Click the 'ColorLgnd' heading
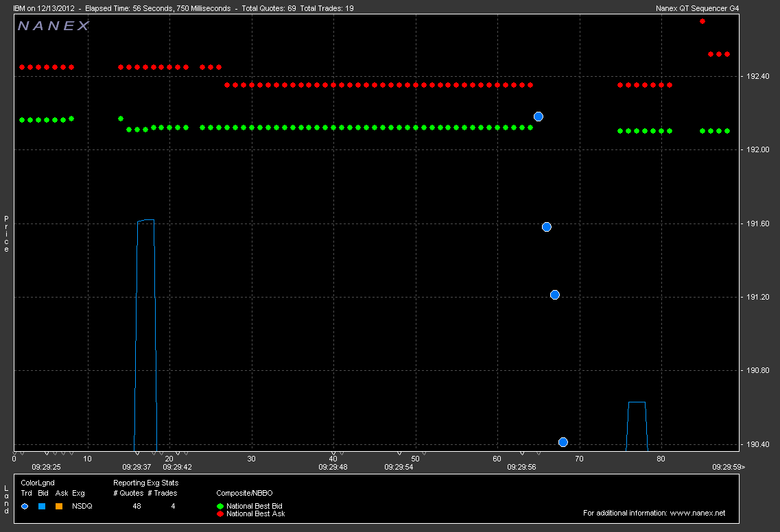Image resolution: width=780 pixels, height=532 pixels. [38, 483]
